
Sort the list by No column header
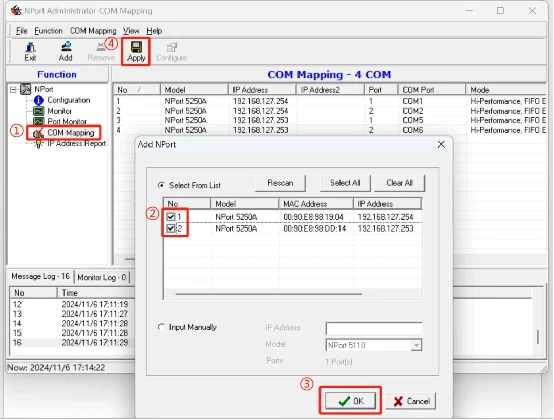[x=136, y=90]
